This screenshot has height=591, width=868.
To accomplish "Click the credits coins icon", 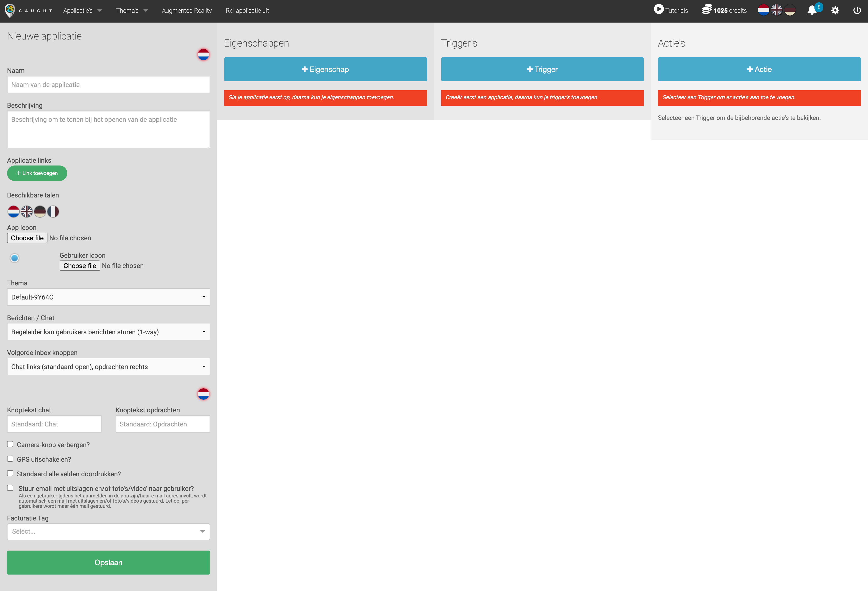I will click(x=706, y=9).
